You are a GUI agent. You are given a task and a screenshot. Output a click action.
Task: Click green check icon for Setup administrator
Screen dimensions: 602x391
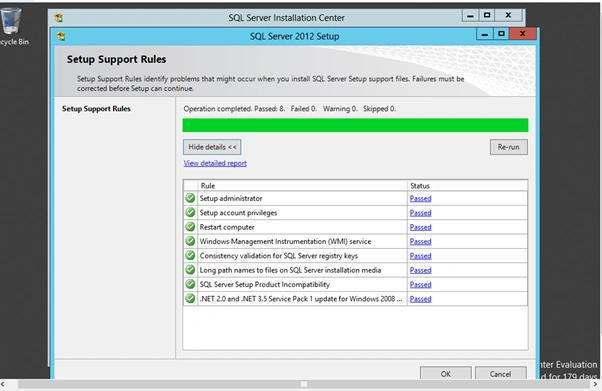click(190, 198)
